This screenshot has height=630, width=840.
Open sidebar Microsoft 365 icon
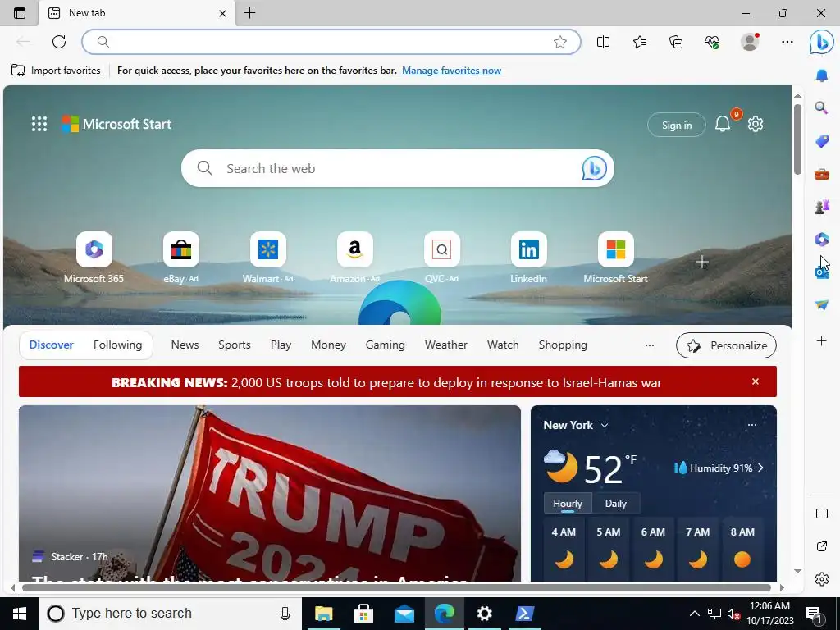coord(822,239)
